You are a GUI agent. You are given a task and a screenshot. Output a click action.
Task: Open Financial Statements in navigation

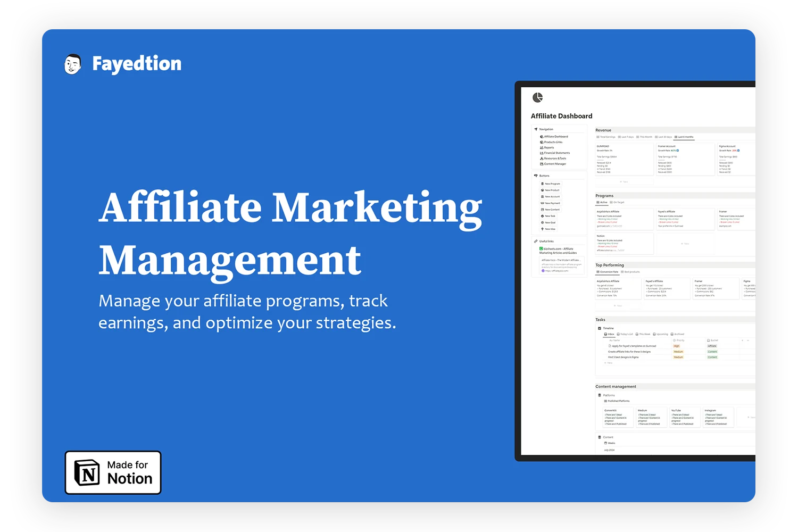click(x=555, y=153)
